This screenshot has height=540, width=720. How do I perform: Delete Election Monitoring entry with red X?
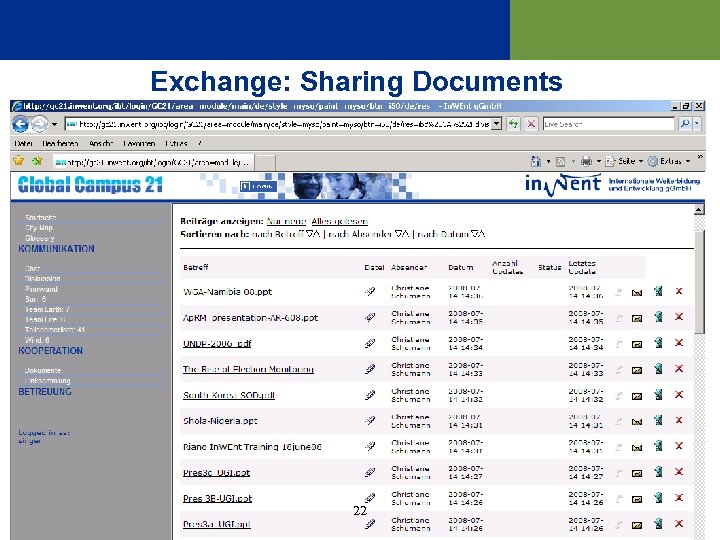coord(679,368)
